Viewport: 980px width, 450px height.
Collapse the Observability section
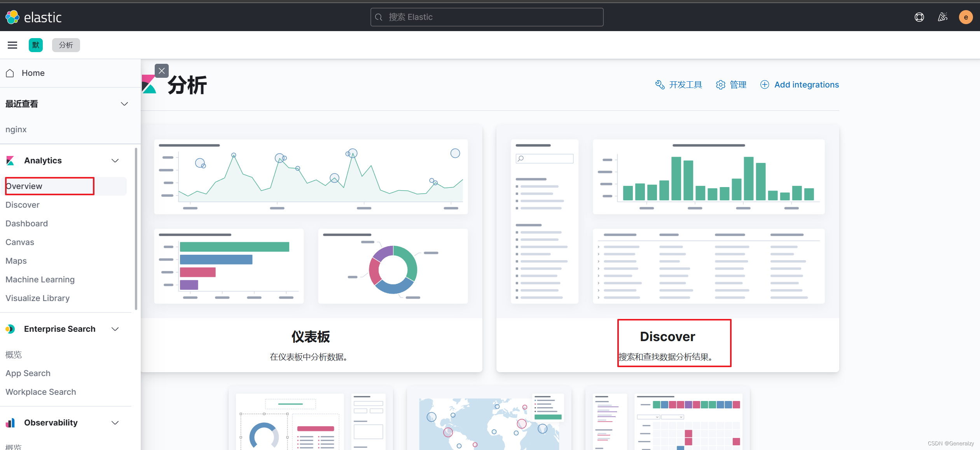(115, 423)
